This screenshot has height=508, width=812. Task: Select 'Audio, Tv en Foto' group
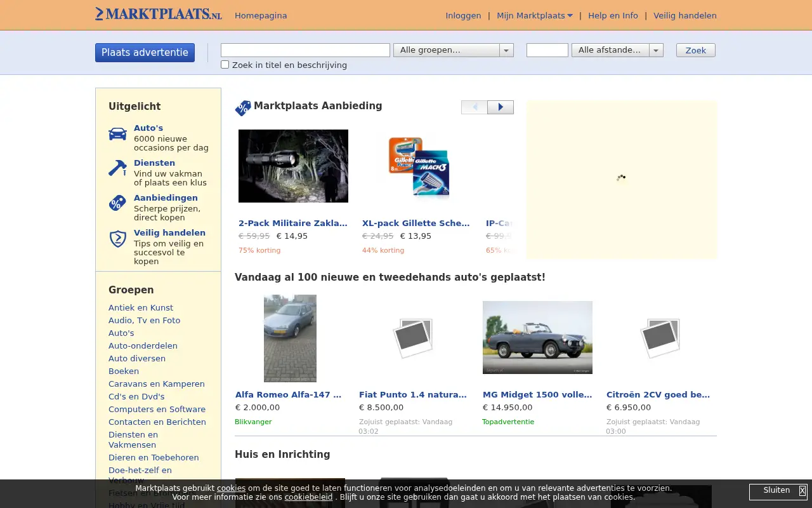(144, 321)
